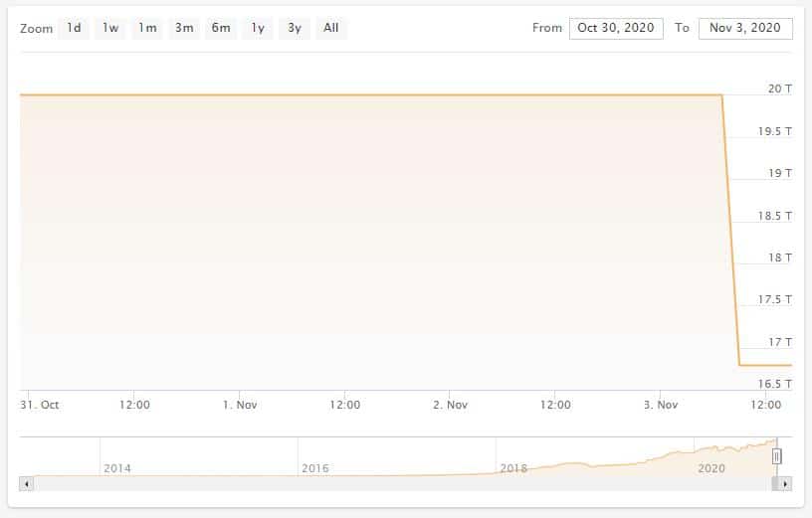Click the '19 T' axis label
Image resolution: width=812 pixels, height=518 pixels.
pyautogui.click(x=779, y=173)
